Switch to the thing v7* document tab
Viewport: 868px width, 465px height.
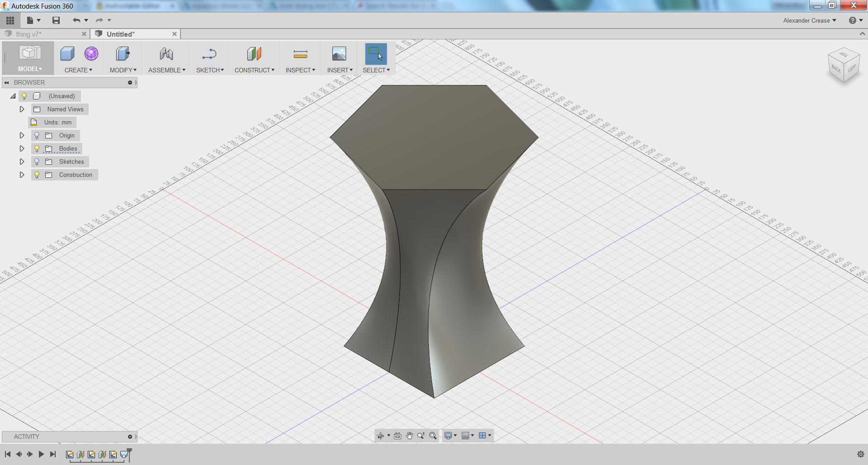point(28,34)
